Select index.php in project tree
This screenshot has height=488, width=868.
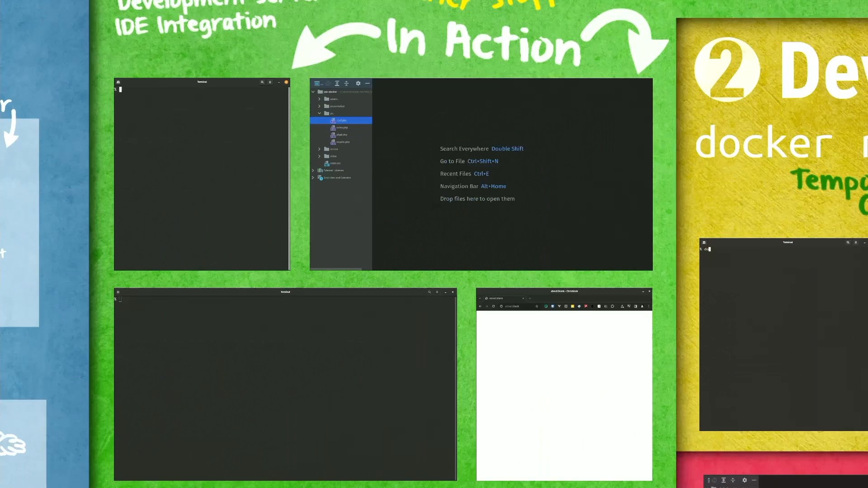[342, 127]
